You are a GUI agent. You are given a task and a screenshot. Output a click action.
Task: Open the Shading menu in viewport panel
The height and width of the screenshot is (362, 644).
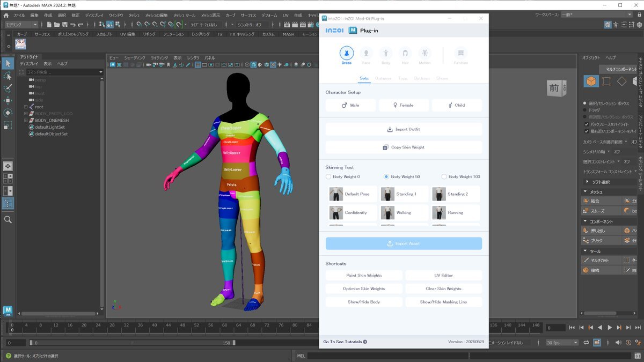click(134, 58)
